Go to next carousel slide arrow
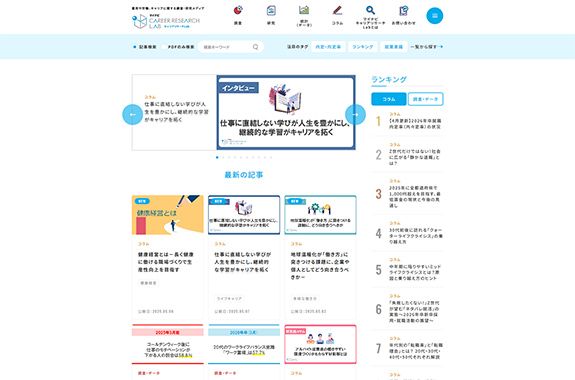The width and height of the screenshot is (575, 380). coord(355,114)
